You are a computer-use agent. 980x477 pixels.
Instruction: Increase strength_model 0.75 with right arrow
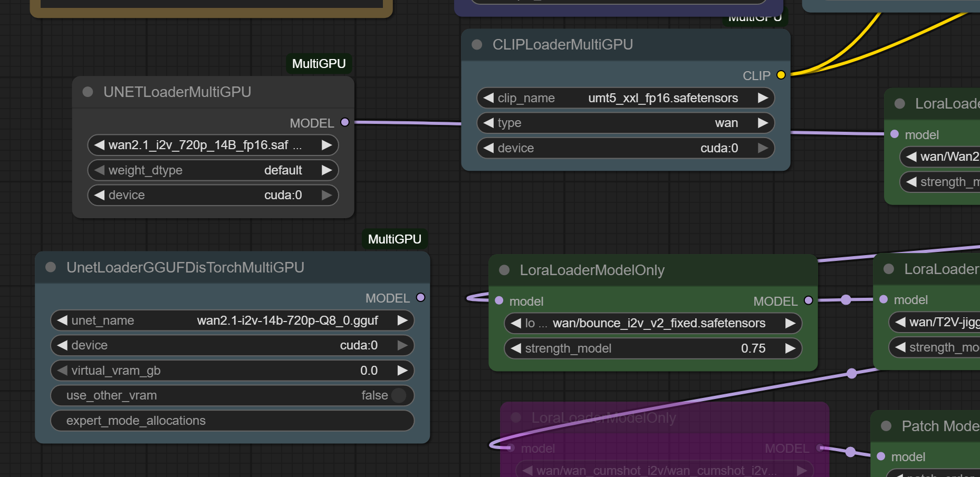coord(790,348)
